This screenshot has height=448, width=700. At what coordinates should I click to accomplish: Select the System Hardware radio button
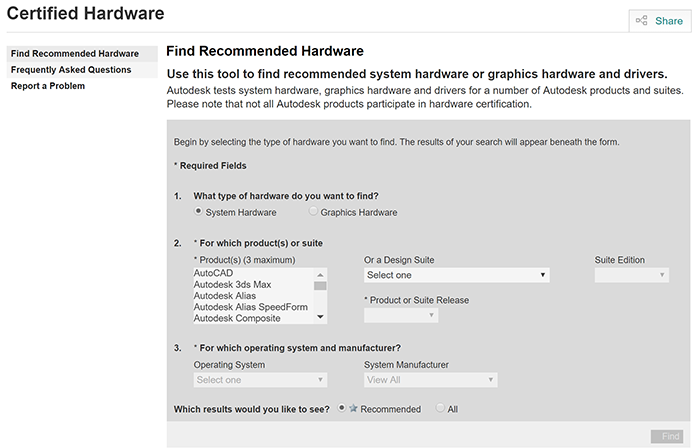click(198, 211)
